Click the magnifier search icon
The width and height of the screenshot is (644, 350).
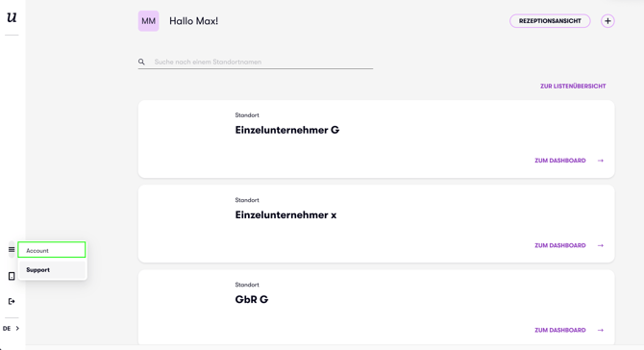click(x=141, y=62)
